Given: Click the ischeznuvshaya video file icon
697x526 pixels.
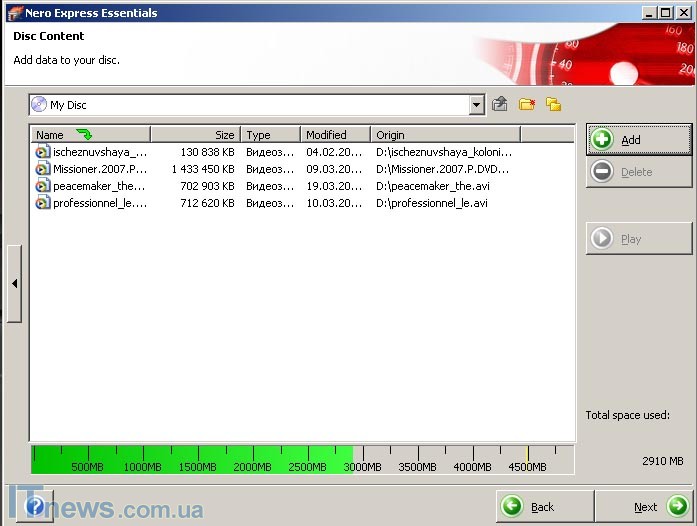Looking at the screenshot, I should [42, 152].
